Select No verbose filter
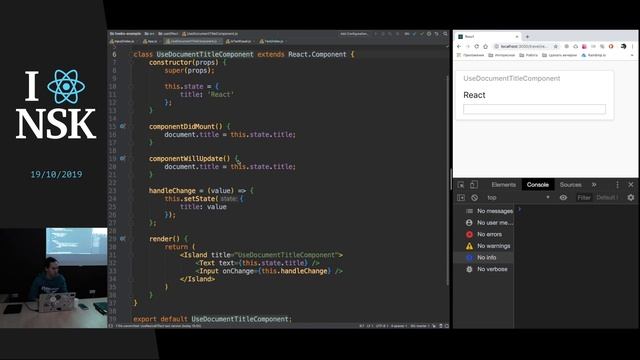This screenshot has height=360, width=640. point(484,269)
